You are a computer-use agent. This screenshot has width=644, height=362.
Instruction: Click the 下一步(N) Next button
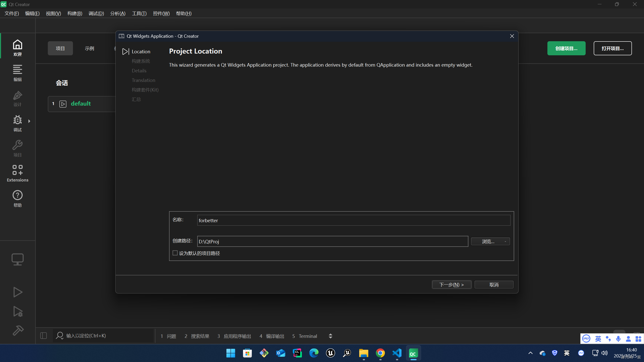(x=451, y=285)
